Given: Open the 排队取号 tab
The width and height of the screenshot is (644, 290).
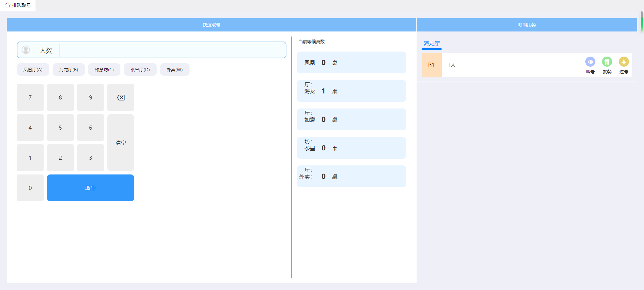Looking at the screenshot, I should tap(18, 5).
